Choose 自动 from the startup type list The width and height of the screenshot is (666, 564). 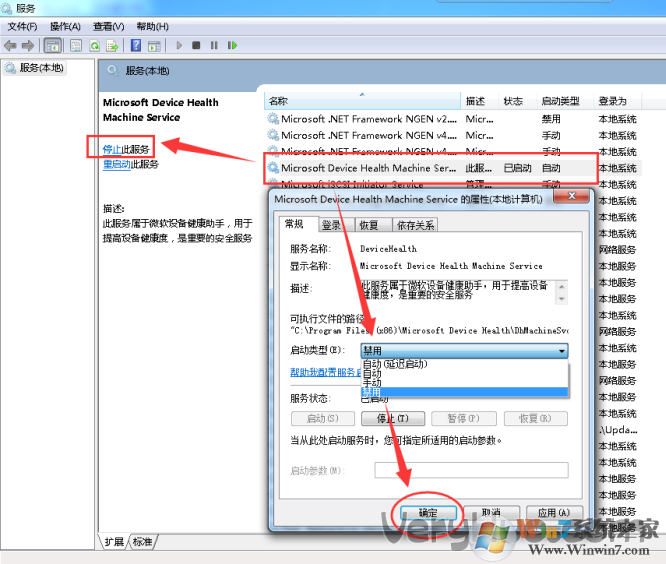(464, 373)
